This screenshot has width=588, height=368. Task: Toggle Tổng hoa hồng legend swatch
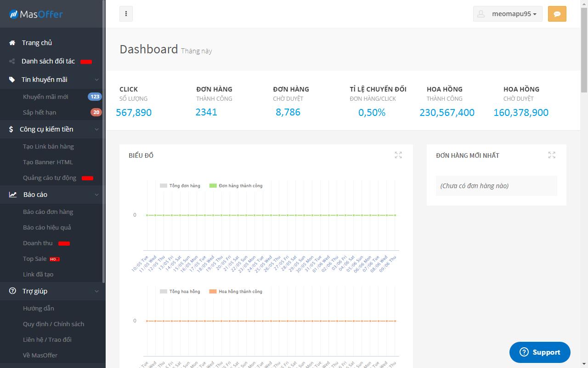164,292
